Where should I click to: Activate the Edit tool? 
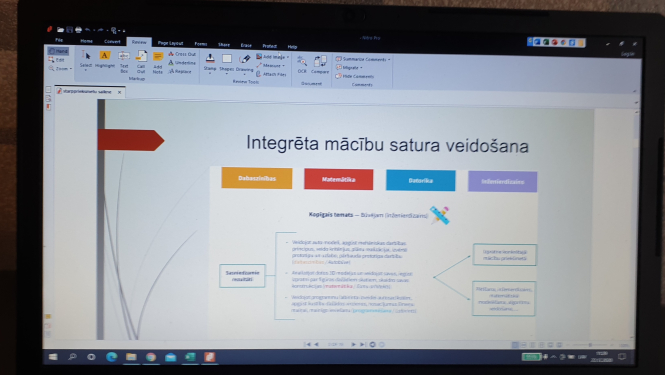[x=57, y=60]
